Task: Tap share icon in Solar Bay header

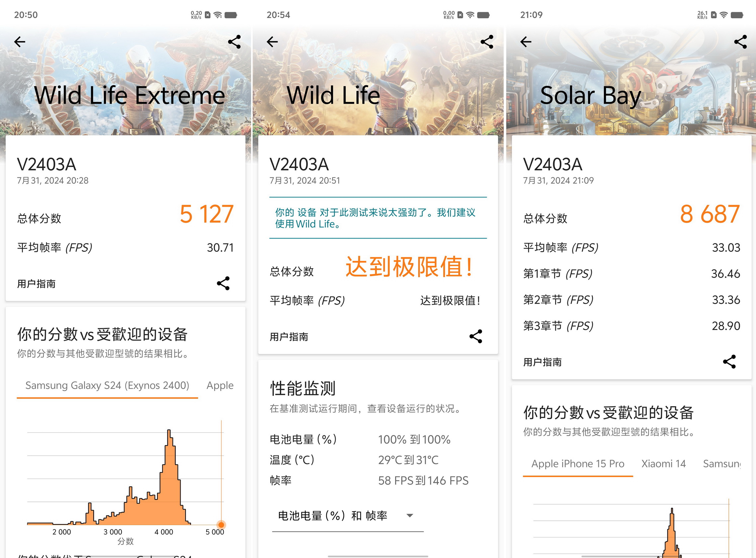Action: click(740, 42)
